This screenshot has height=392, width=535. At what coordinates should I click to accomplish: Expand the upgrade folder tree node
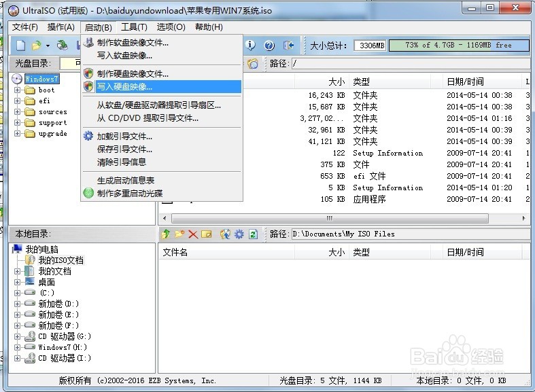tap(17, 134)
